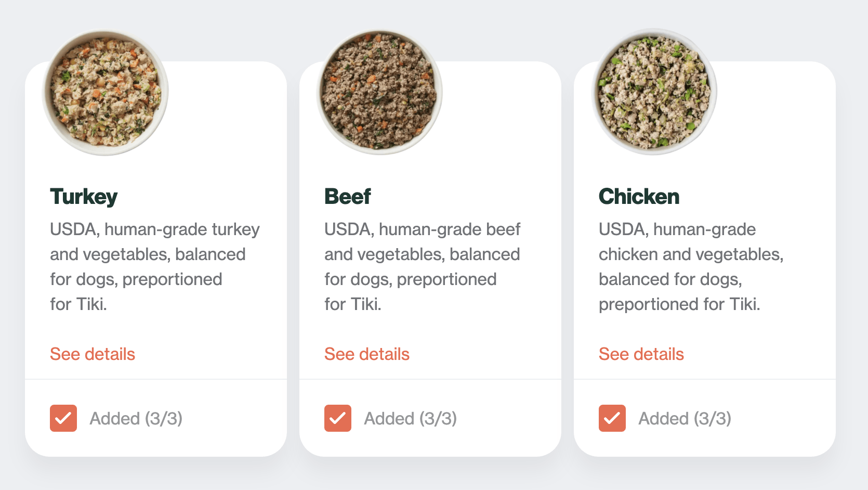Toggle the Beef recipe's Added checkbox
The height and width of the screenshot is (490, 868).
(337, 418)
